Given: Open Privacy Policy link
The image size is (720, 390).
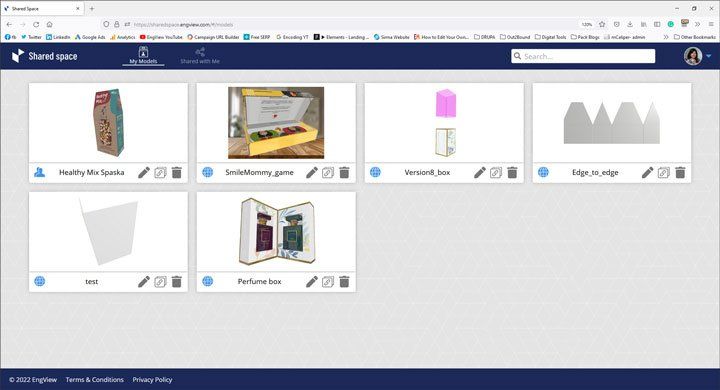Looking at the screenshot, I should [x=152, y=380].
